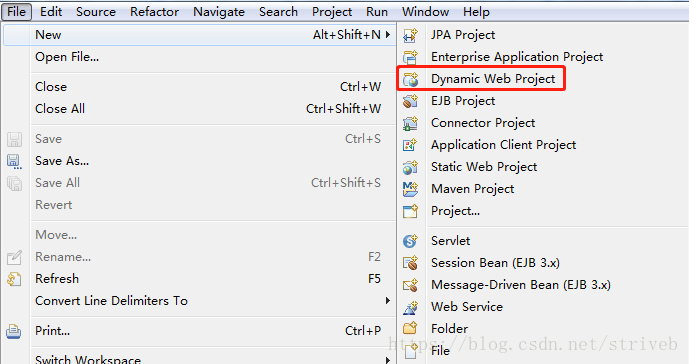Image resolution: width=689 pixels, height=364 pixels.
Task: Open the Run menu
Action: 377,12
